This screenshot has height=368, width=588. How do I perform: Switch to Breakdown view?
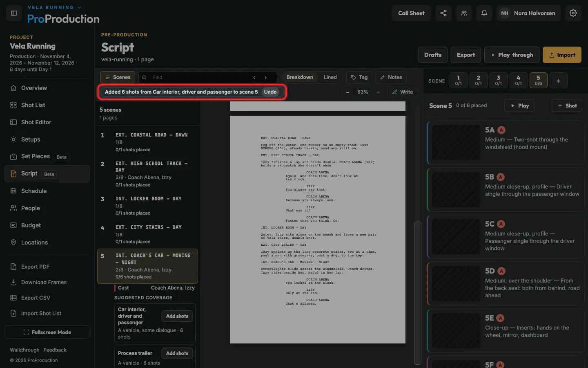coord(300,77)
